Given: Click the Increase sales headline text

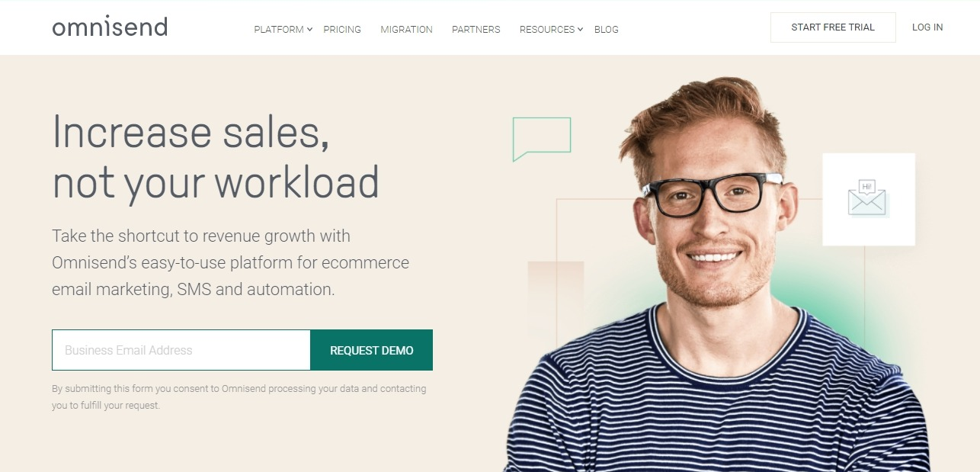Looking at the screenshot, I should click(x=216, y=157).
